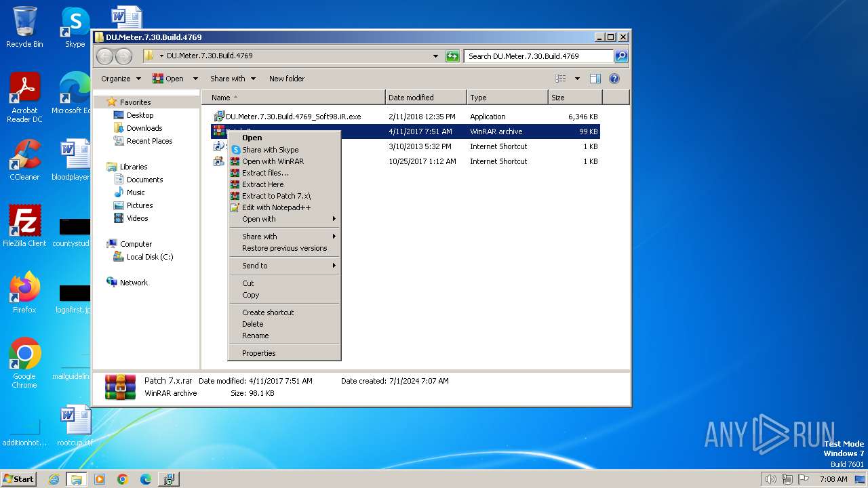Open Acrobat Reader DC desktop shortcut
The image size is (868, 488).
pos(24,98)
